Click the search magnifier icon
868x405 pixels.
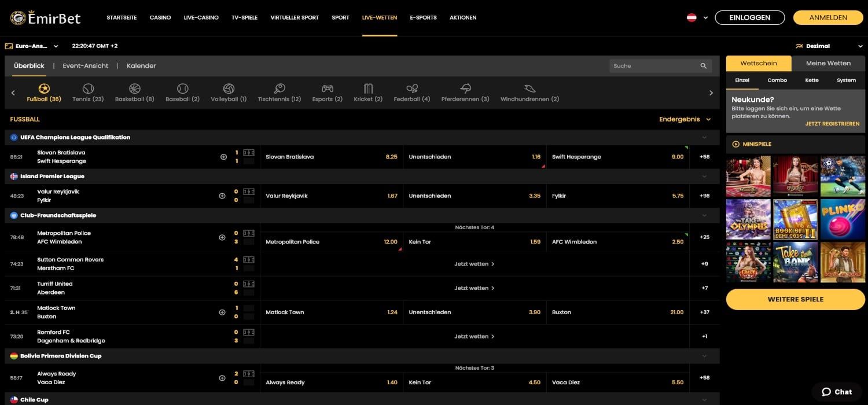click(704, 66)
